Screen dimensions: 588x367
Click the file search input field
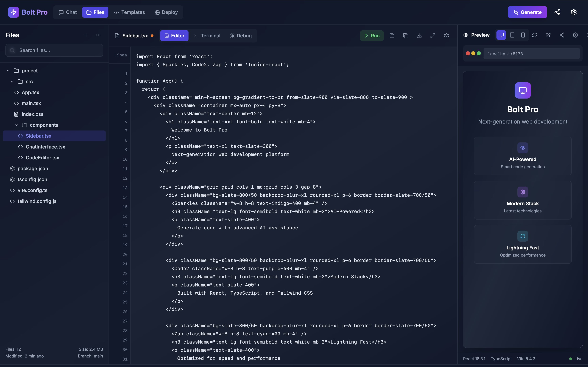coord(54,50)
